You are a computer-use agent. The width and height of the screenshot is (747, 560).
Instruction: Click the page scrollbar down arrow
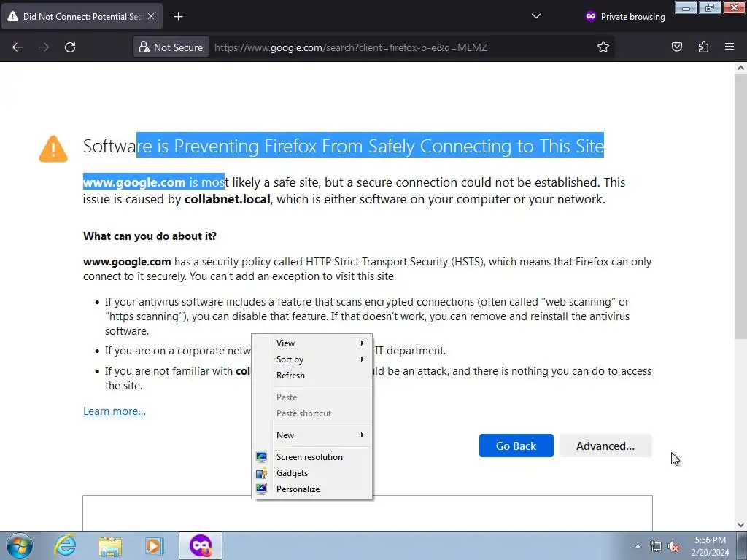coord(740,525)
